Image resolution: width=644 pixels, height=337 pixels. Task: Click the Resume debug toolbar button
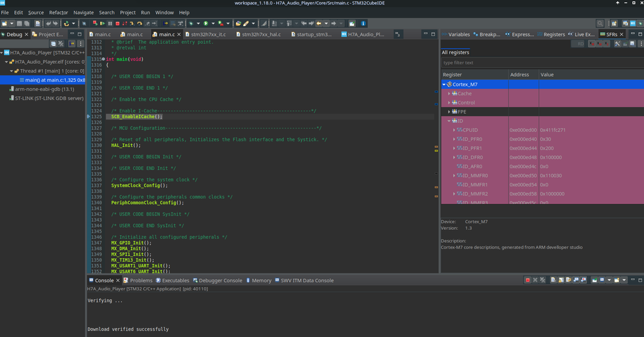[x=103, y=23]
